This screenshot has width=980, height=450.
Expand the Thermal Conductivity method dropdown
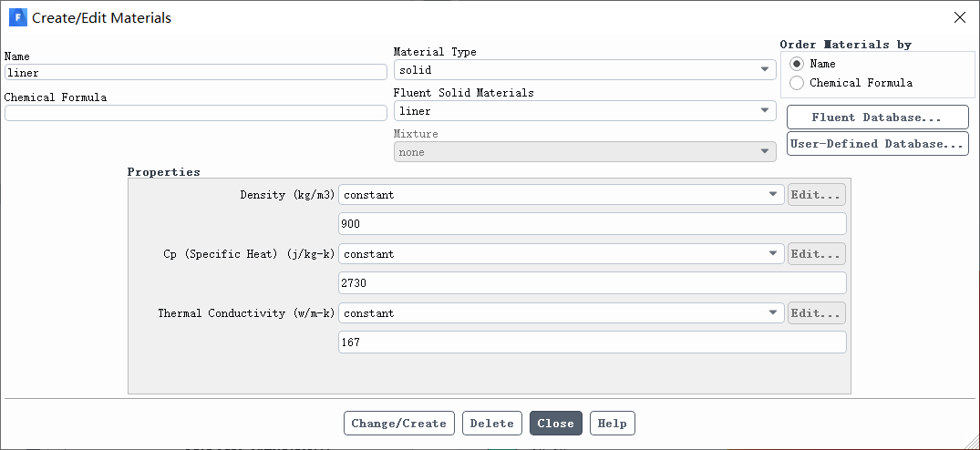coord(562,313)
